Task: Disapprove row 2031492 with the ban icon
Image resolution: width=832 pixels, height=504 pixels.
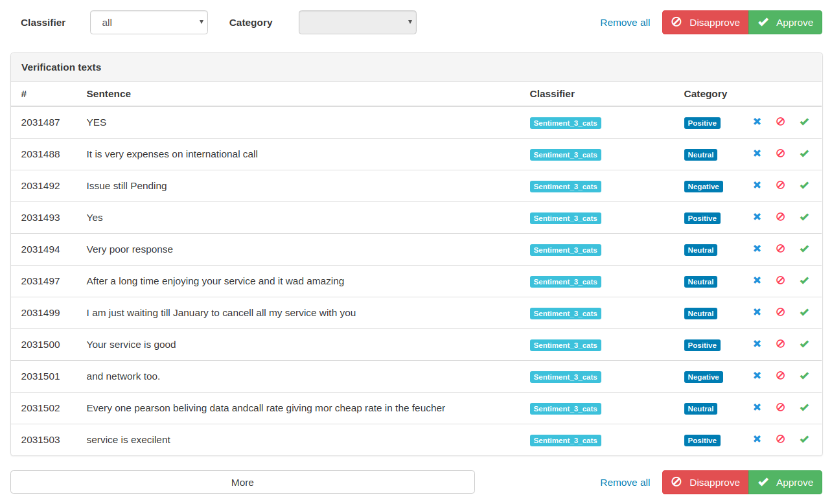Action: [x=780, y=185]
